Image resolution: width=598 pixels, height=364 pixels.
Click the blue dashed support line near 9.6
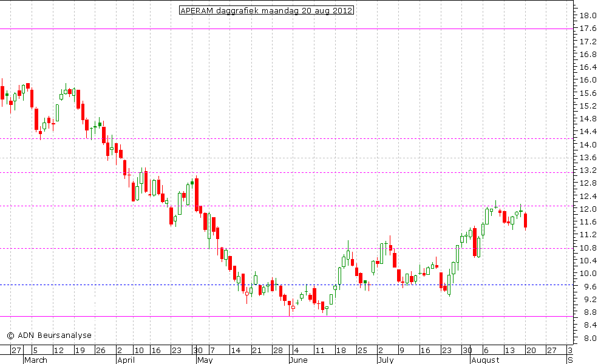[287, 285]
